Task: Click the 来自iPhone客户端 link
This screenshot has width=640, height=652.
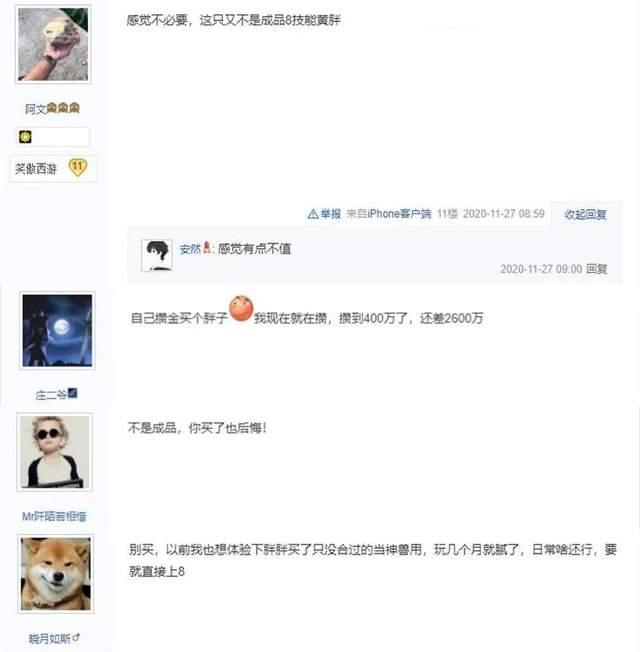Action: coord(389,214)
